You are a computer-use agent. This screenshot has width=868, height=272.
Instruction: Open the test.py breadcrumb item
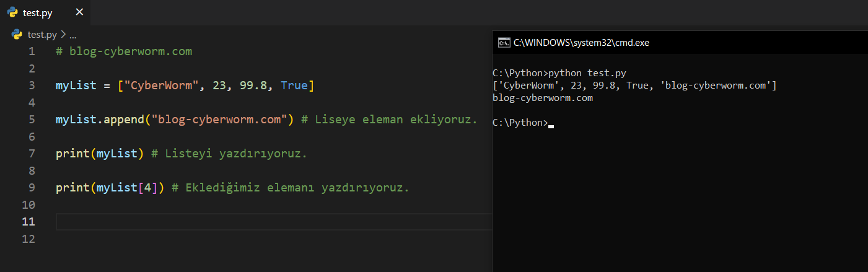(x=42, y=35)
